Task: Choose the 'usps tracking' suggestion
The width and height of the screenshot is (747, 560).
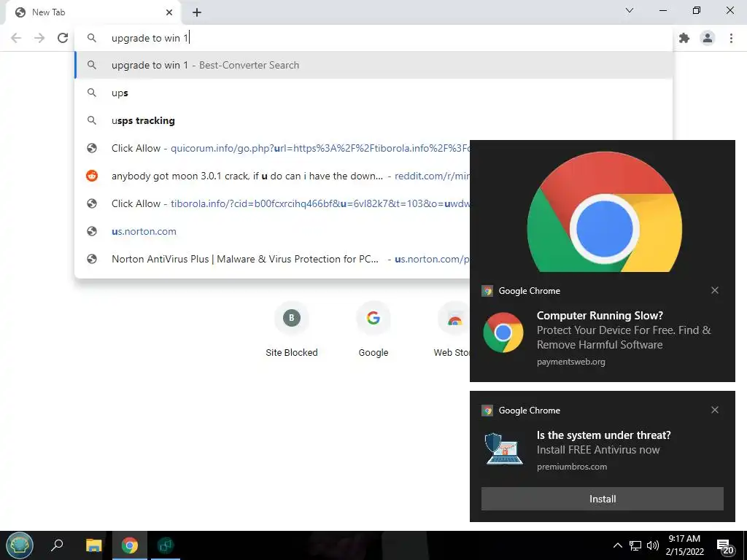Action: click(x=374, y=120)
